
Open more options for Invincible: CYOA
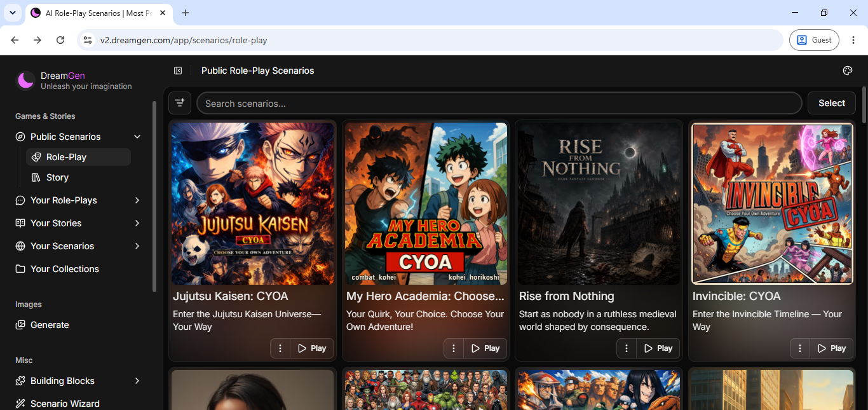[x=800, y=348]
